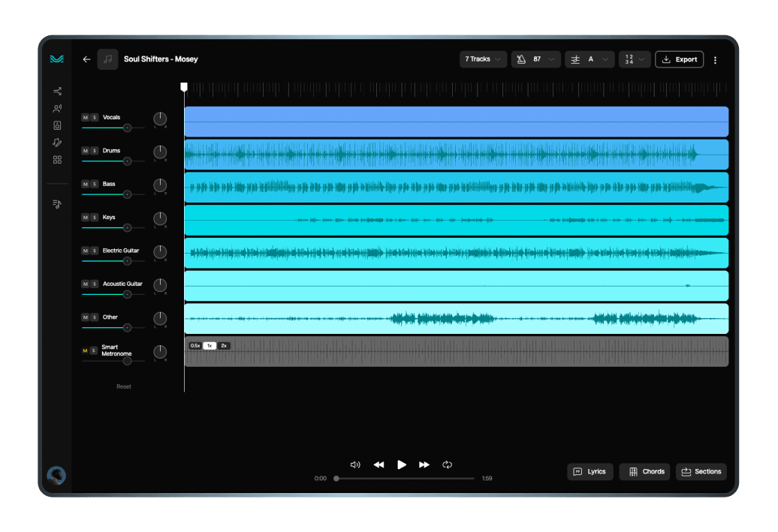The image size is (778, 532).
Task: Open the playlist icon in the sidebar
Action: (x=57, y=203)
